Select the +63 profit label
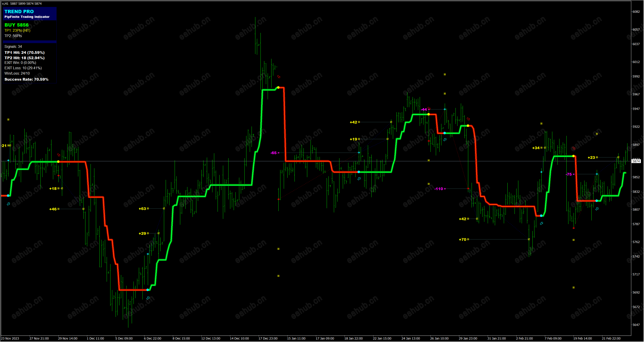This screenshot has width=644, height=342. (x=142, y=209)
